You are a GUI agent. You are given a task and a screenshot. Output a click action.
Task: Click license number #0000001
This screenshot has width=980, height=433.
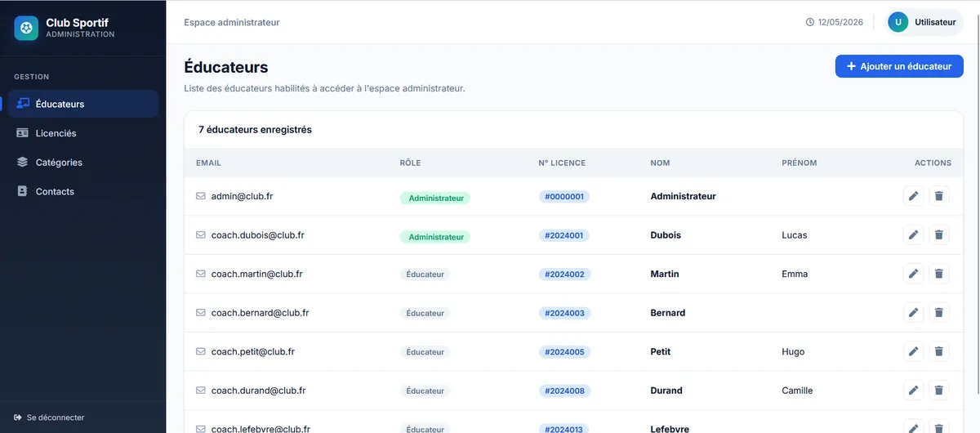click(564, 197)
